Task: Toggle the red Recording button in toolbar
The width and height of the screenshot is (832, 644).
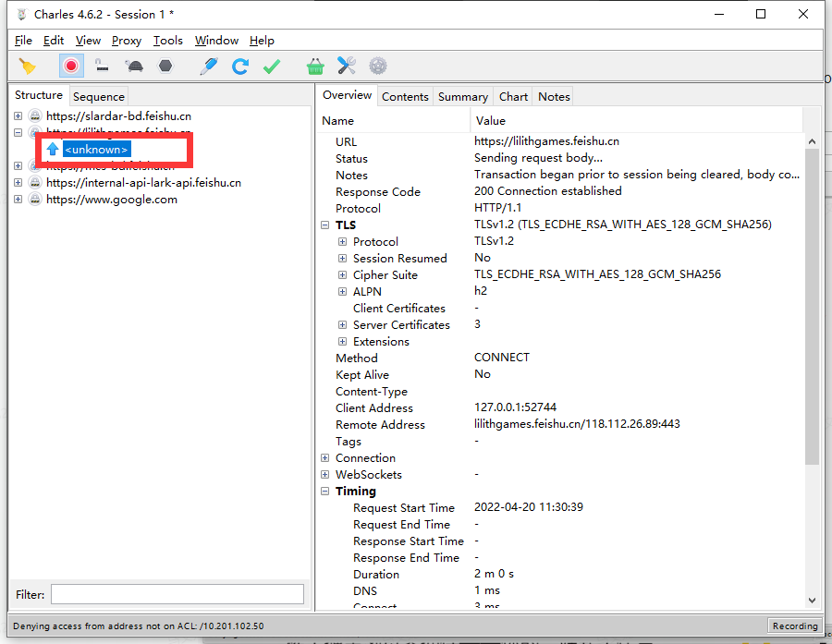Action: click(x=70, y=66)
